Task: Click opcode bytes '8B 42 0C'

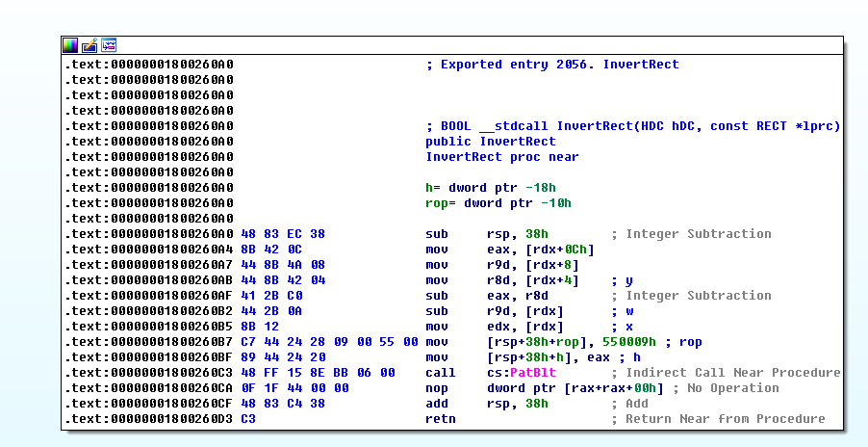Action: pyautogui.click(x=271, y=250)
